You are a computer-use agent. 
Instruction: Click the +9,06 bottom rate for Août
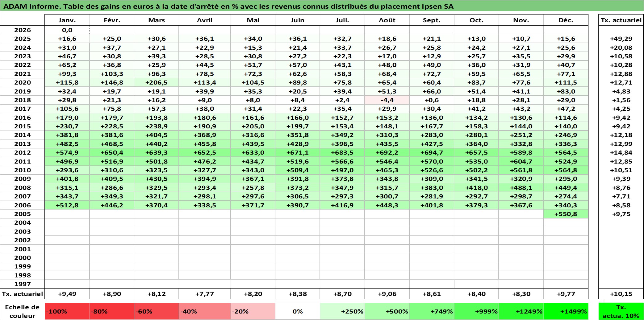point(387,294)
